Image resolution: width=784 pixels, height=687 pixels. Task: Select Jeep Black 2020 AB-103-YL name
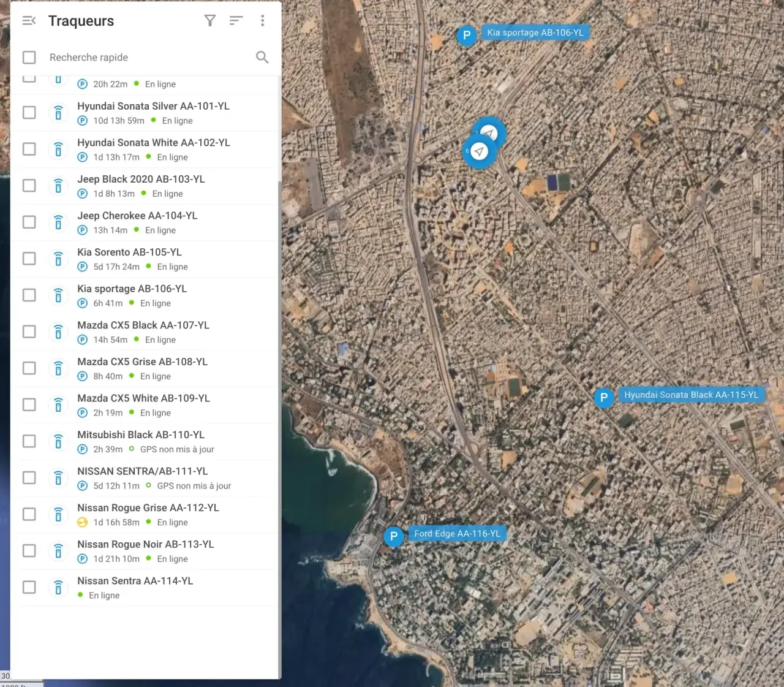(x=141, y=179)
